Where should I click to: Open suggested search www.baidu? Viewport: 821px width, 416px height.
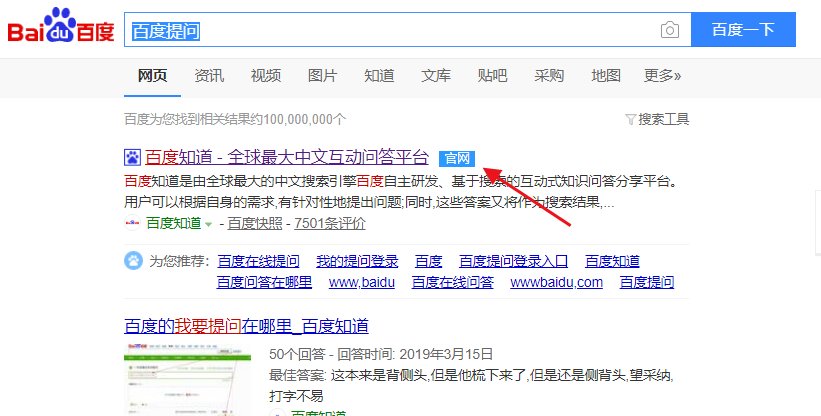(x=362, y=283)
